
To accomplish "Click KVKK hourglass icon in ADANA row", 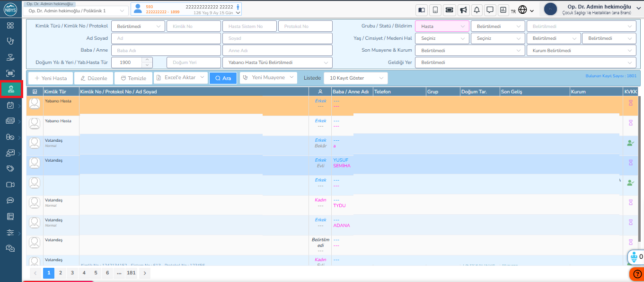I will pos(630,222).
